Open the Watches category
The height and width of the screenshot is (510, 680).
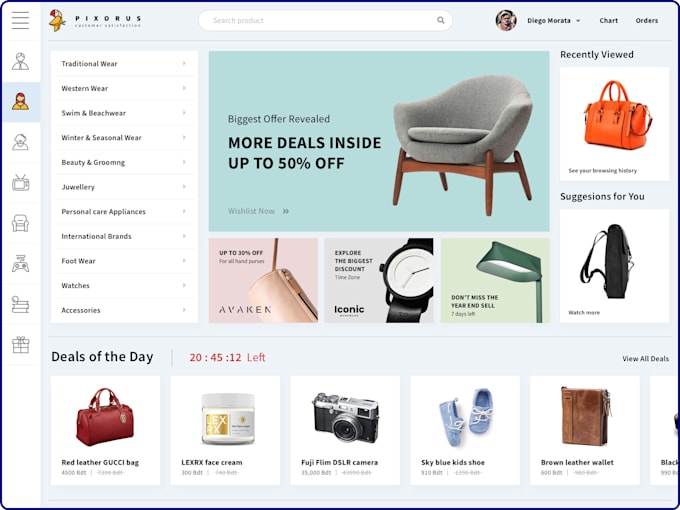tap(124, 286)
